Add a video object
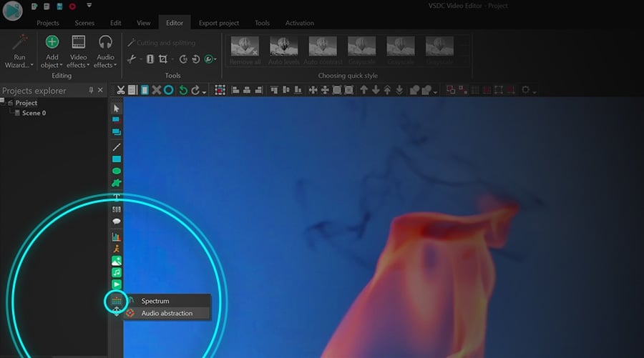 pos(116,284)
